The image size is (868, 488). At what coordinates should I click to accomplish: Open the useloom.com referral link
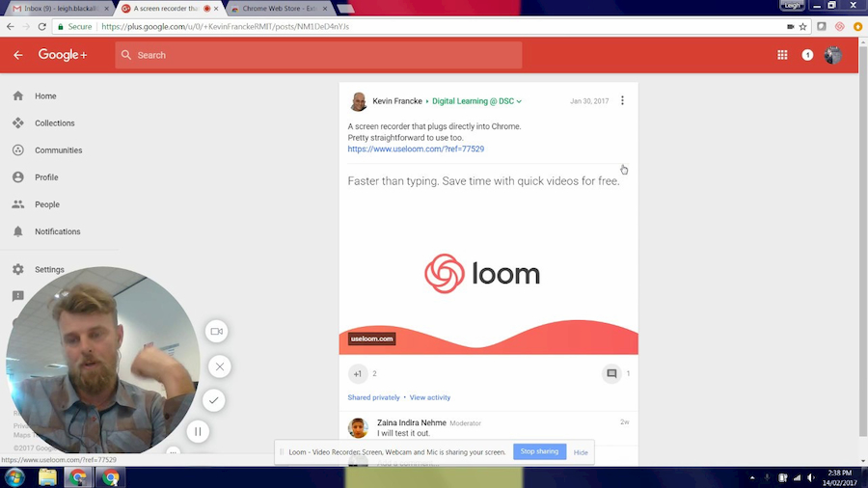pyautogui.click(x=416, y=149)
